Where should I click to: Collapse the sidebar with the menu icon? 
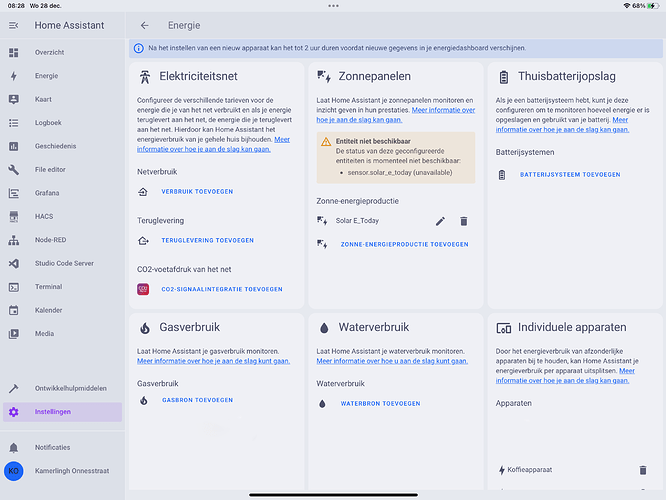coord(13,25)
